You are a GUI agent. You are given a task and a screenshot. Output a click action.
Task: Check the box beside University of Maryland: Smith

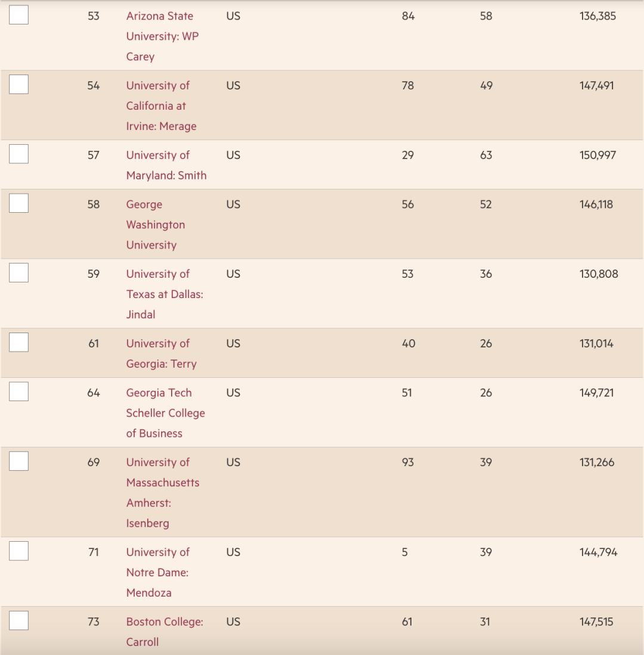click(x=19, y=154)
